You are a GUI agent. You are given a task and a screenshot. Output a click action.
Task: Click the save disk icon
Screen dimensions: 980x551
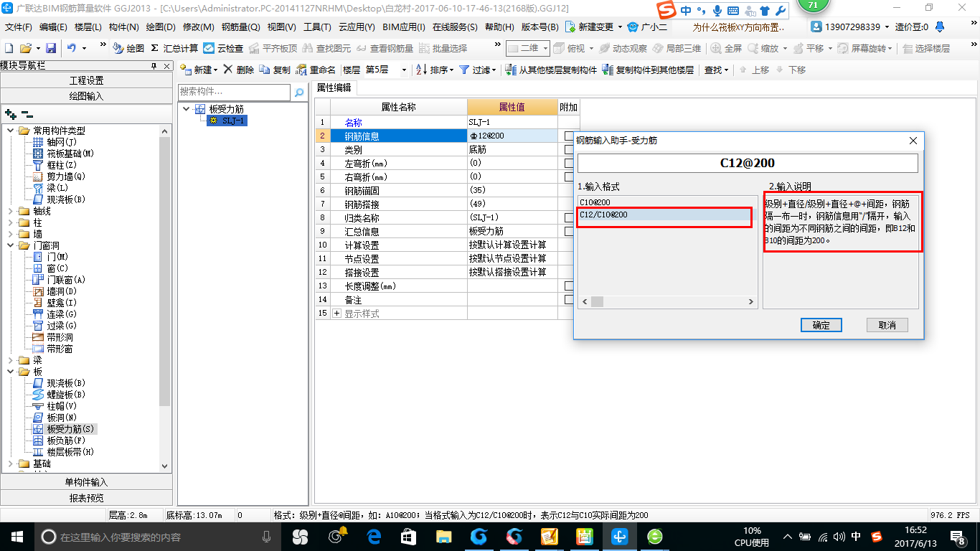pyautogui.click(x=51, y=48)
